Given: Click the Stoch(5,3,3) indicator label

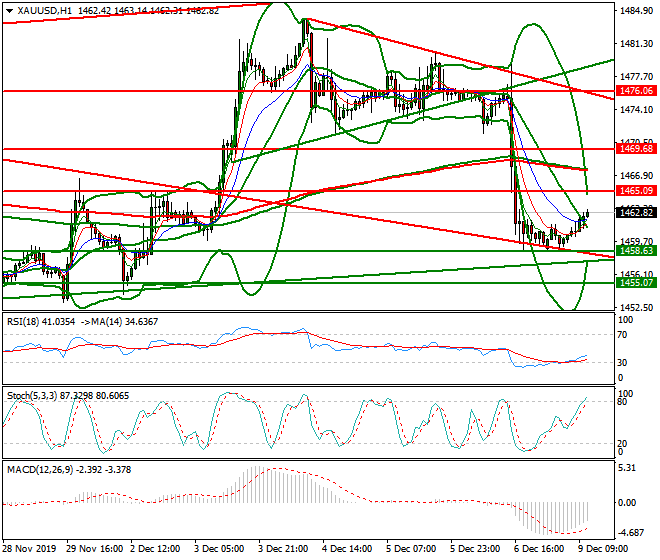Looking at the screenshot, I should 68,396.
